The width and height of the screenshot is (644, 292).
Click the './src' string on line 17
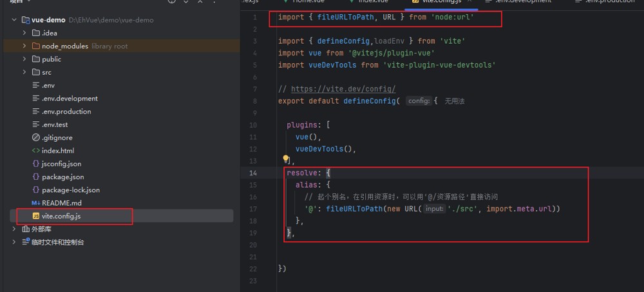[x=463, y=209]
